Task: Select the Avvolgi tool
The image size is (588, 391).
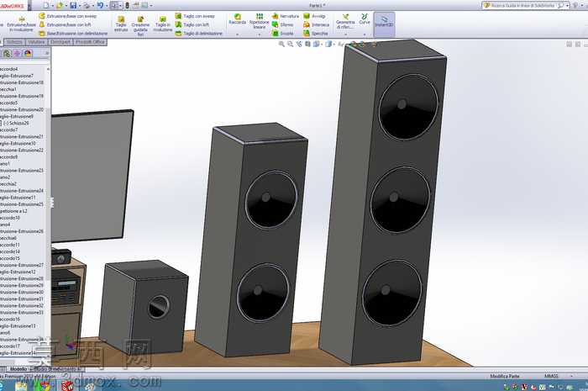Action: pyautogui.click(x=314, y=16)
